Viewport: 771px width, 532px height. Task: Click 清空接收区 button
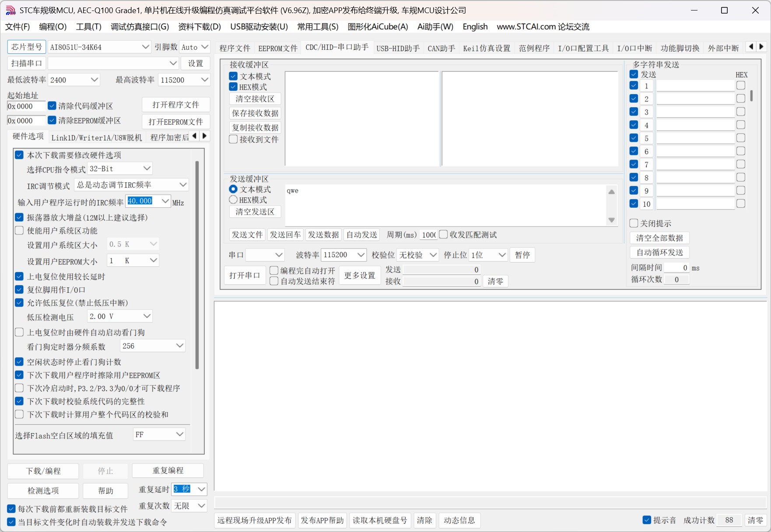tap(255, 99)
